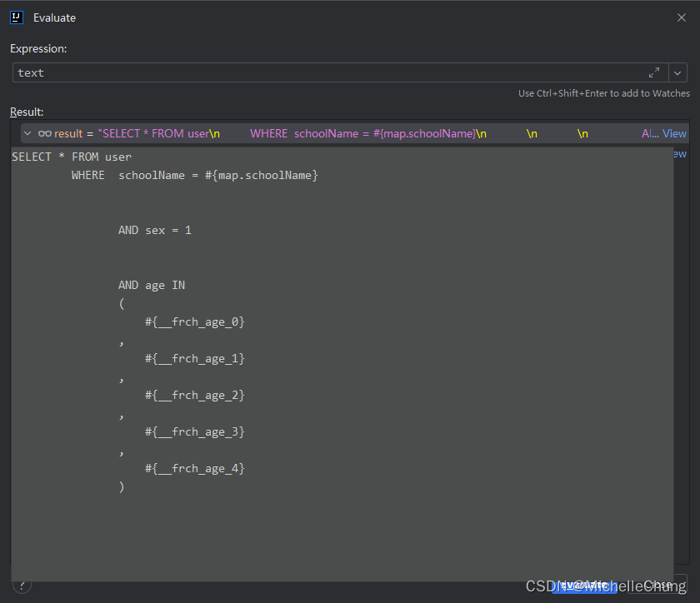Focus the Expression input field containing text
The height and width of the screenshot is (603, 700).
click(340, 72)
